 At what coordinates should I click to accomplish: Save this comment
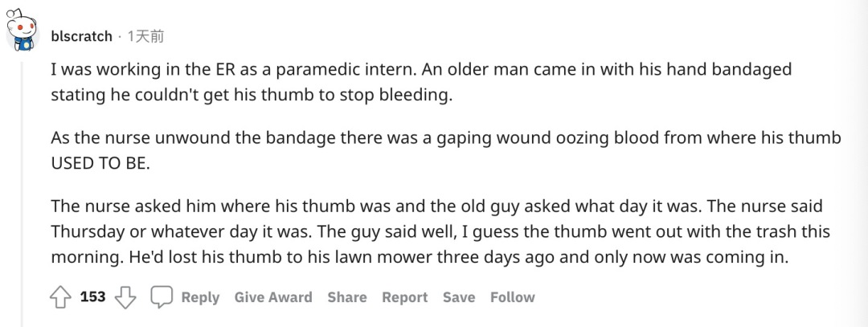[x=459, y=297]
